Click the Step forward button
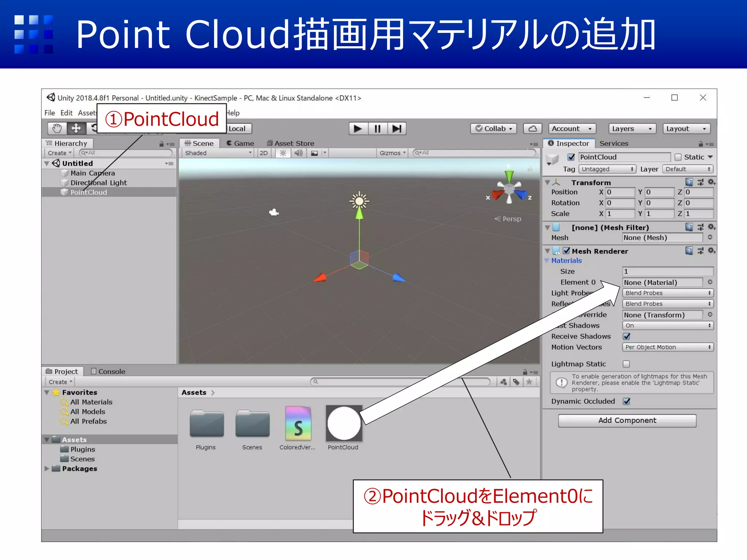Viewport: 747px width, 560px height. [x=396, y=129]
